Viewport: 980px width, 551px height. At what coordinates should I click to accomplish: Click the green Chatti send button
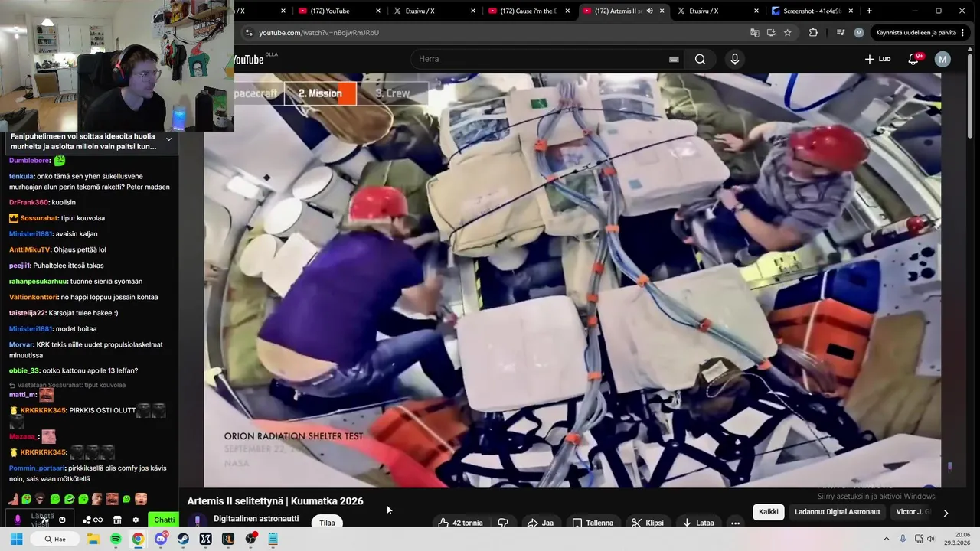[164, 520]
